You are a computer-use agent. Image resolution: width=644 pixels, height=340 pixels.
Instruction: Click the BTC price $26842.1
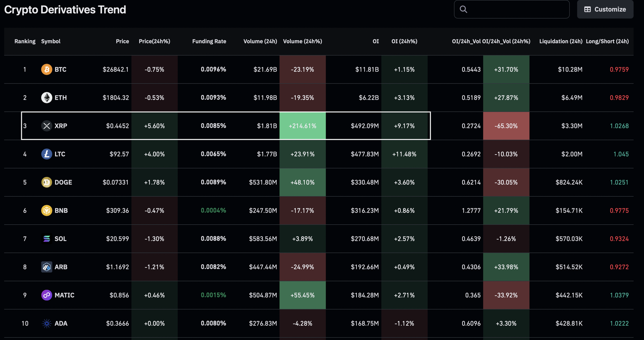pyautogui.click(x=116, y=69)
